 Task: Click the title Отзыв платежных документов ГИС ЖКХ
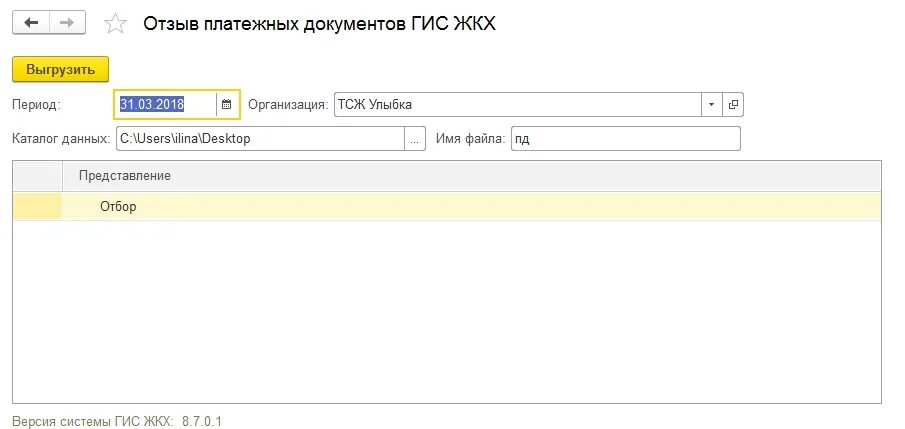[320, 24]
